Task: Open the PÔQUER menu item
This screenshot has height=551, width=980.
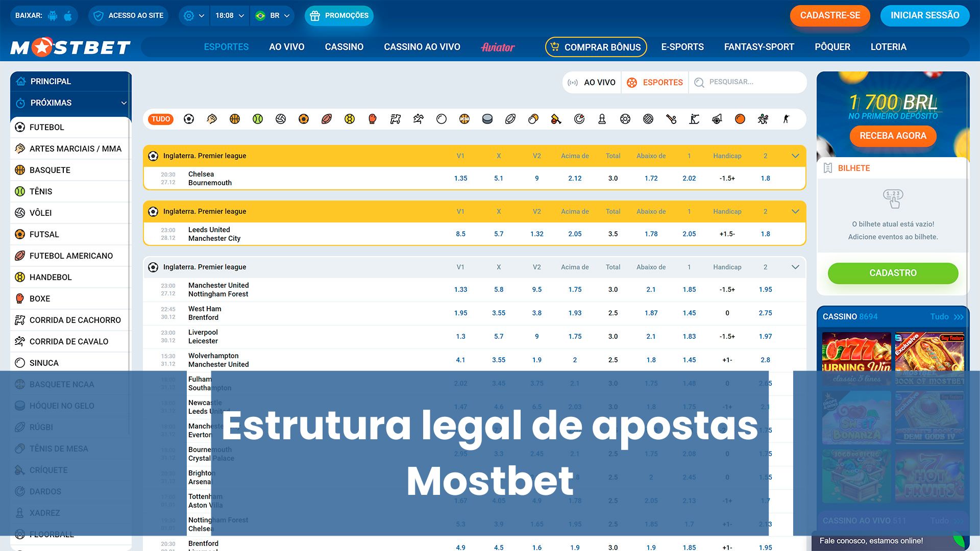Action: [832, 47]
